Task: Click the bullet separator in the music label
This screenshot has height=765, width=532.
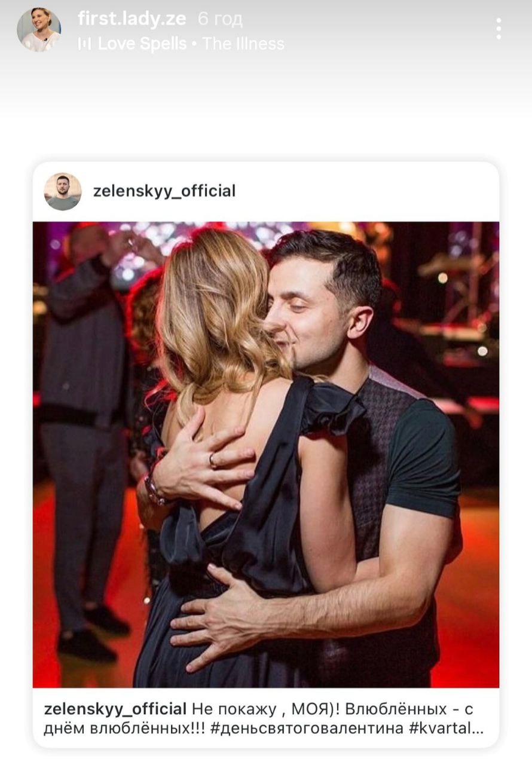Action: pyautogui.click(x=194, y=44)
